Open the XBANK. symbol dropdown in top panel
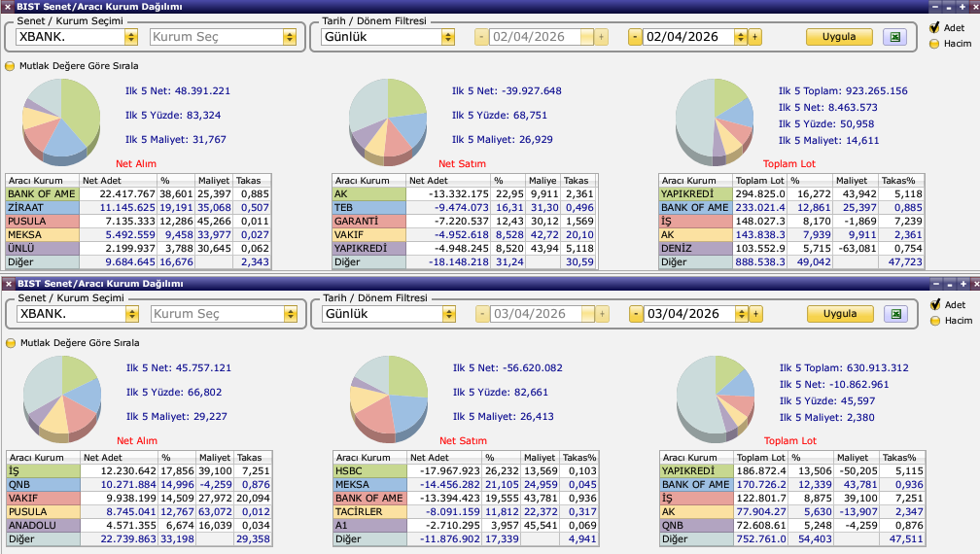 click(131, 37)
